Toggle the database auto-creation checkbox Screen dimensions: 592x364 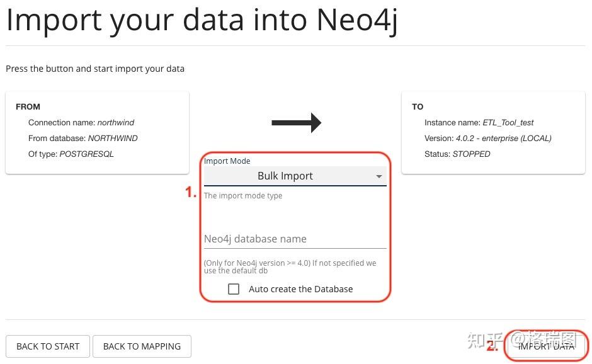[x=234, y=288]
